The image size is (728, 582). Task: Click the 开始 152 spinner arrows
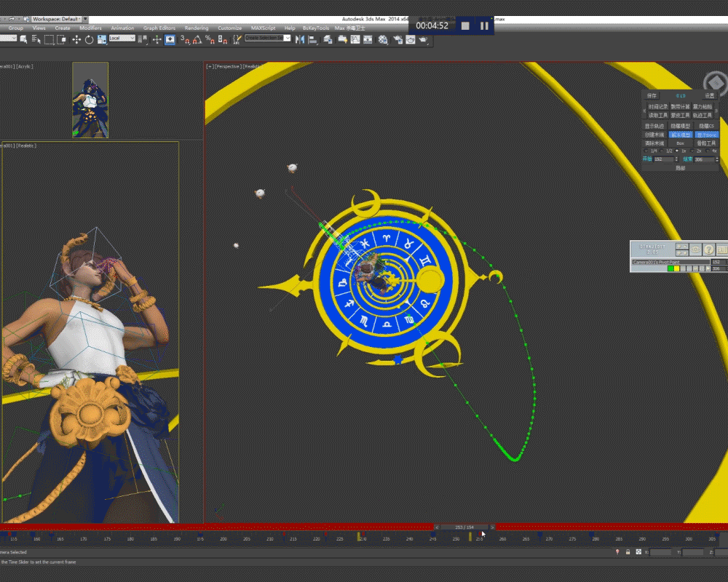click(676, 159)
